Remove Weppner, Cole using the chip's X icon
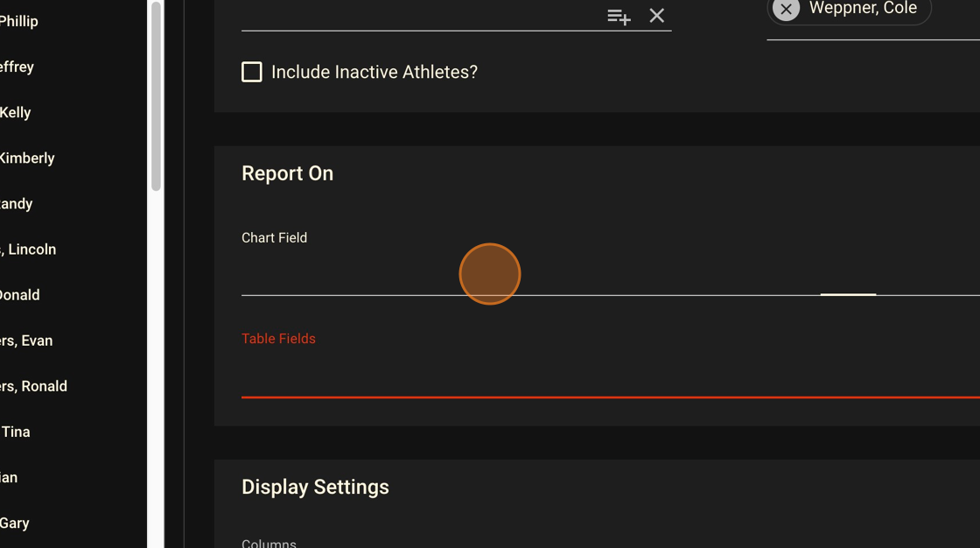The width and height of the screenshot is (980, 548). pos(786,9)
